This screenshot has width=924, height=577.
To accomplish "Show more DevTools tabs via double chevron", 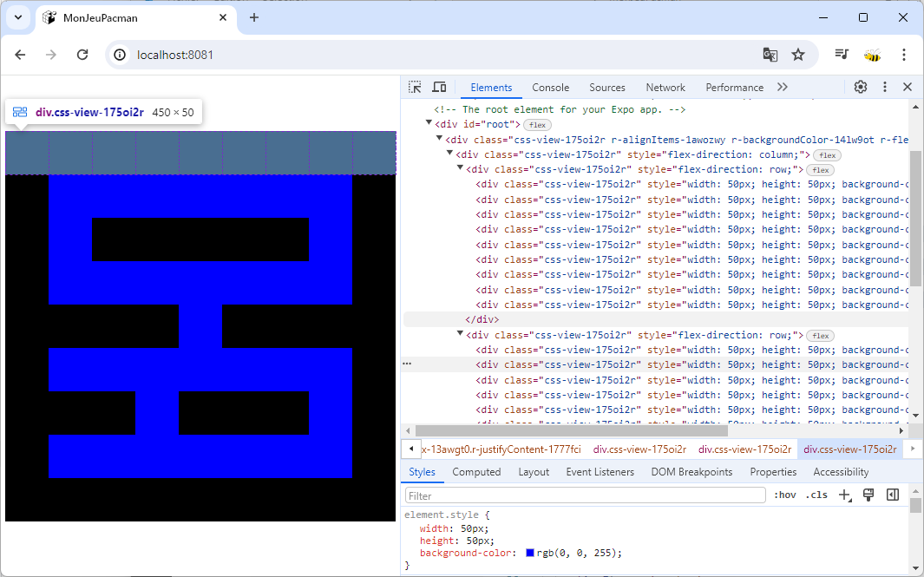I will pos(782,87).
